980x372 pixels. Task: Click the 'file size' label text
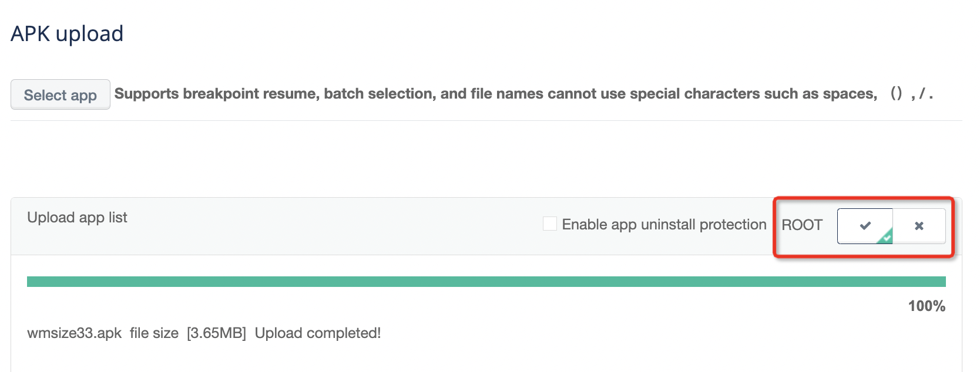(154, 333)
